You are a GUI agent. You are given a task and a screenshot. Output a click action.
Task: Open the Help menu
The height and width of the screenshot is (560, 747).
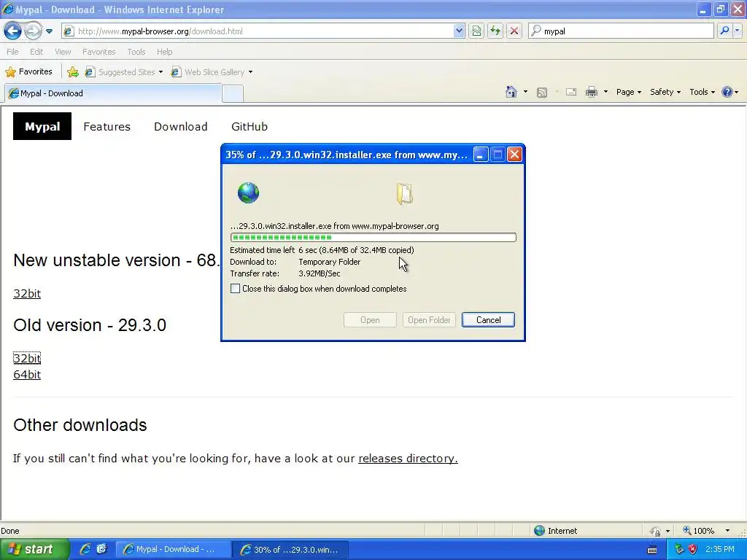pyautogui.click(x=164, y=52)
